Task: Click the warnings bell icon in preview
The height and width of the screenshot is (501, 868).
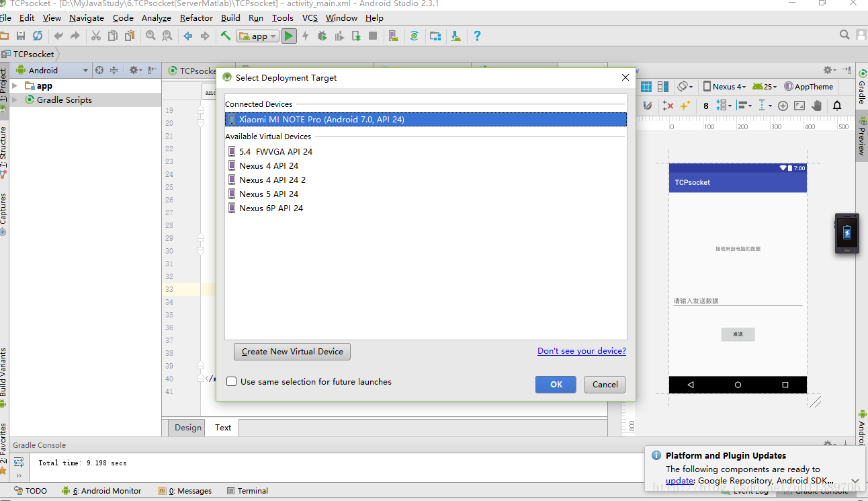Action: pyautogui.click(x=837, y=106)
